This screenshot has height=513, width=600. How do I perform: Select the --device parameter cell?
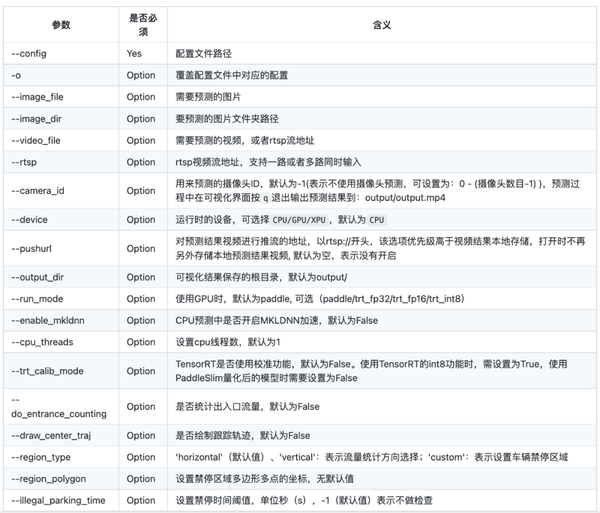(x=61, y=220)
